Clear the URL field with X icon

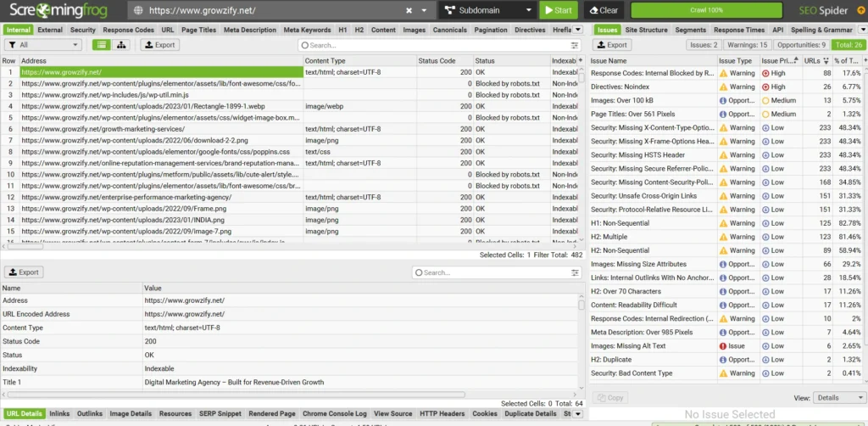coord(409,10)
